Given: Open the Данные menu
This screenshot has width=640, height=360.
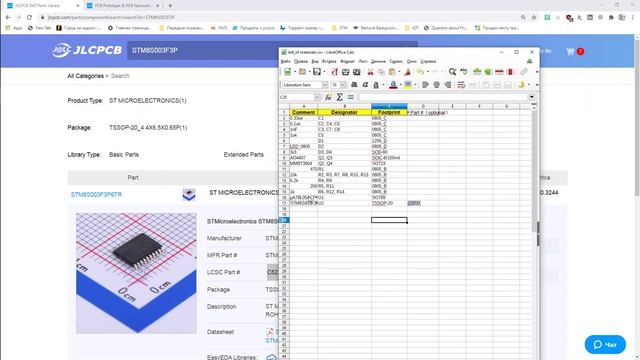Looking at the screenshot, I should [x=378, y=61].
